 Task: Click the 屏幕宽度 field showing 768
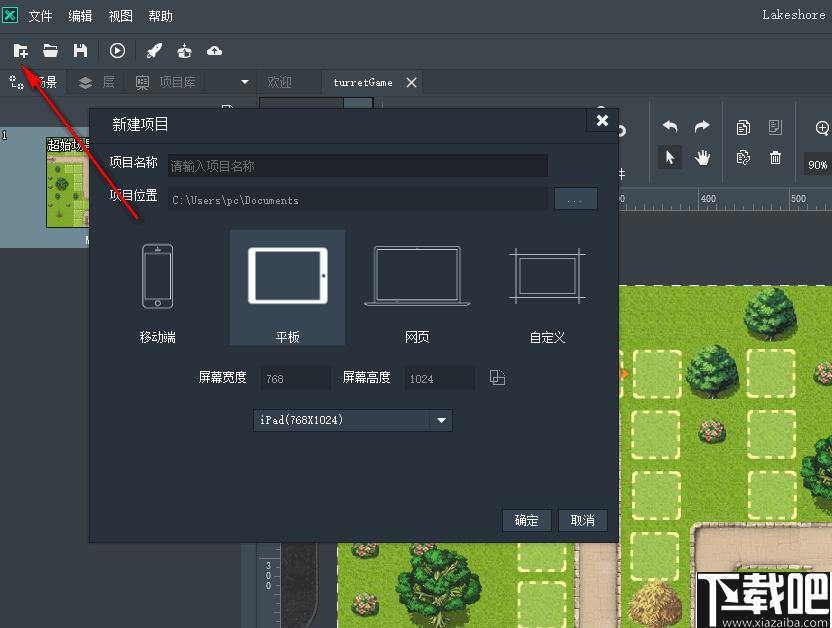(296, 378)
